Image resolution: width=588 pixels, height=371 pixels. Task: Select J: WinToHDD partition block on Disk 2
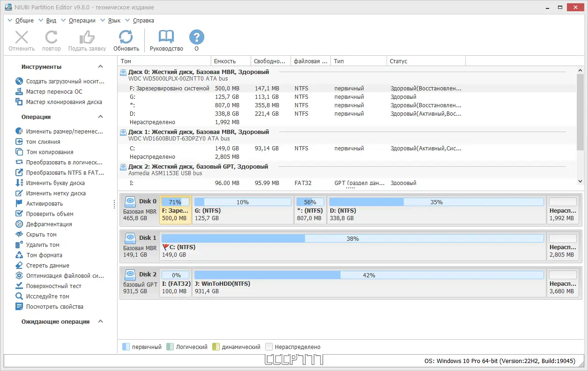tap(369, 283)
